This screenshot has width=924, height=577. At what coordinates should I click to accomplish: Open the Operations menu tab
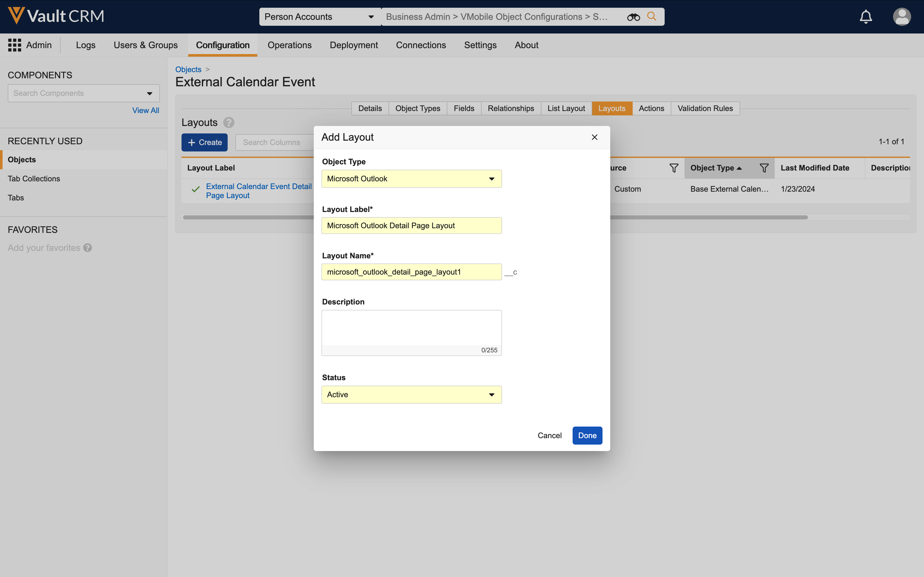(290, 45)
